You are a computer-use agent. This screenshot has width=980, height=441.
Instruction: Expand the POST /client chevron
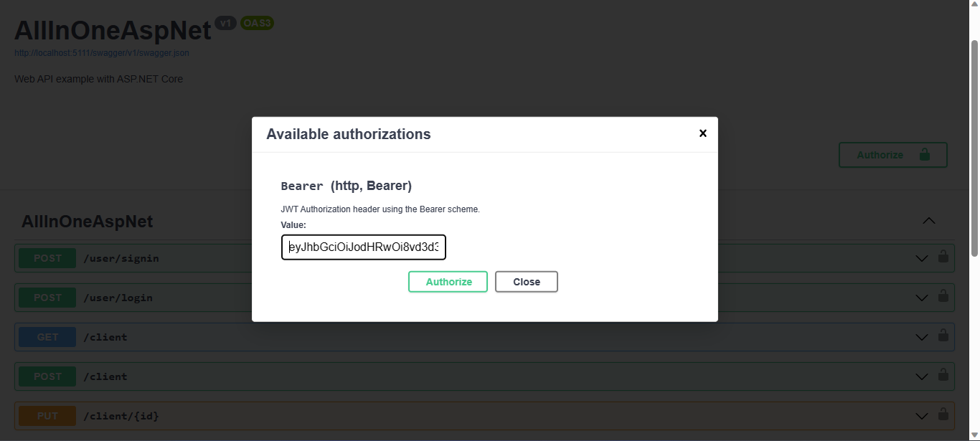922,376
